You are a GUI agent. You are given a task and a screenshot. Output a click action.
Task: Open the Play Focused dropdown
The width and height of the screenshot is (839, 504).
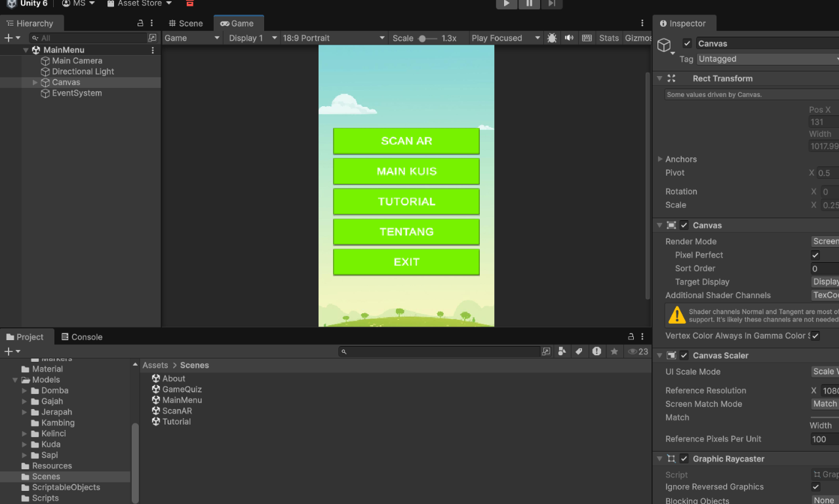pyautogui.click(x=505, y=38)
